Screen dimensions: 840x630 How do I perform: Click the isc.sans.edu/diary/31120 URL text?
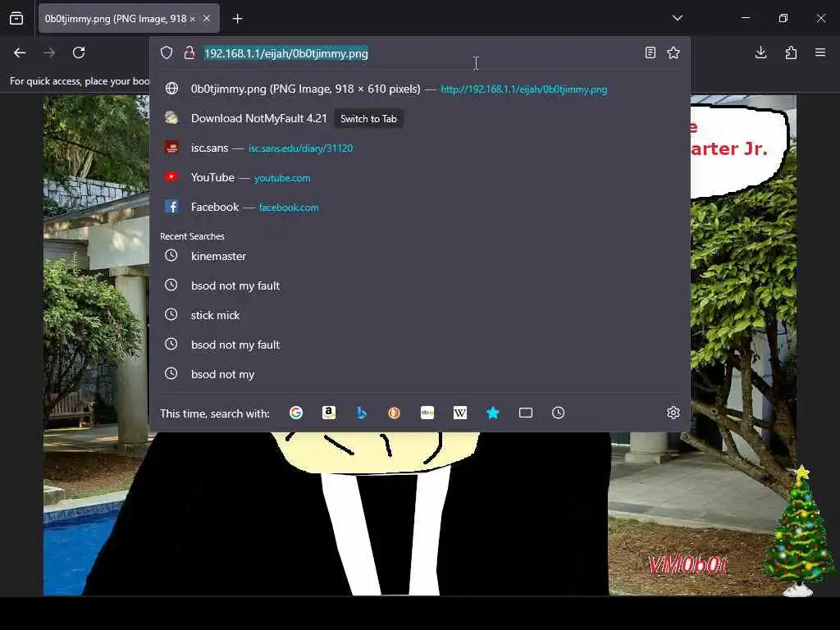[x=300, y=148]
